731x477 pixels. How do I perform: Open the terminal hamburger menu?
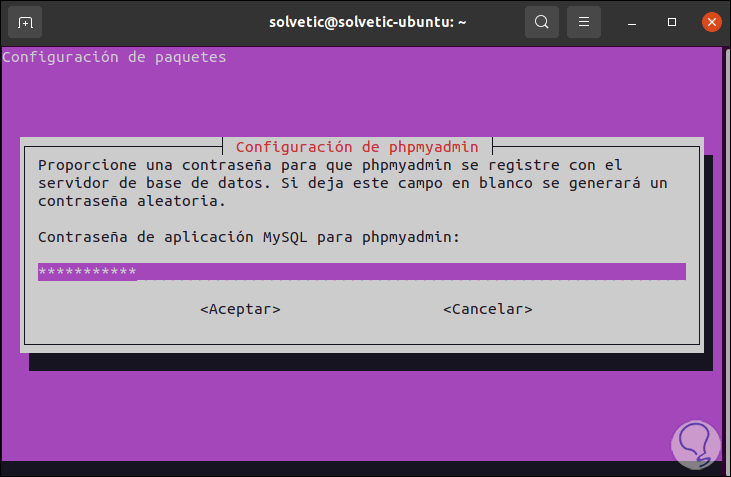click(x=584, y=22)
